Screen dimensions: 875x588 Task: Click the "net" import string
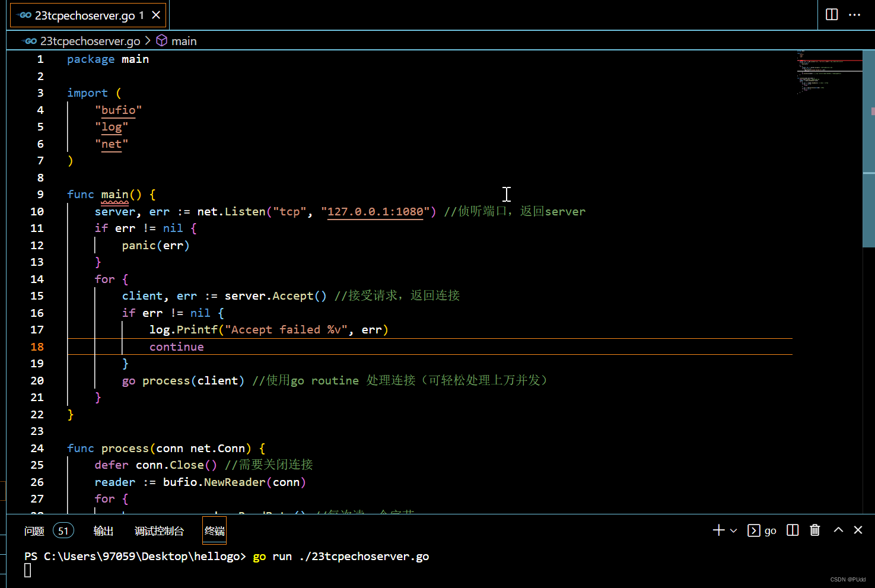click(112, 144)
